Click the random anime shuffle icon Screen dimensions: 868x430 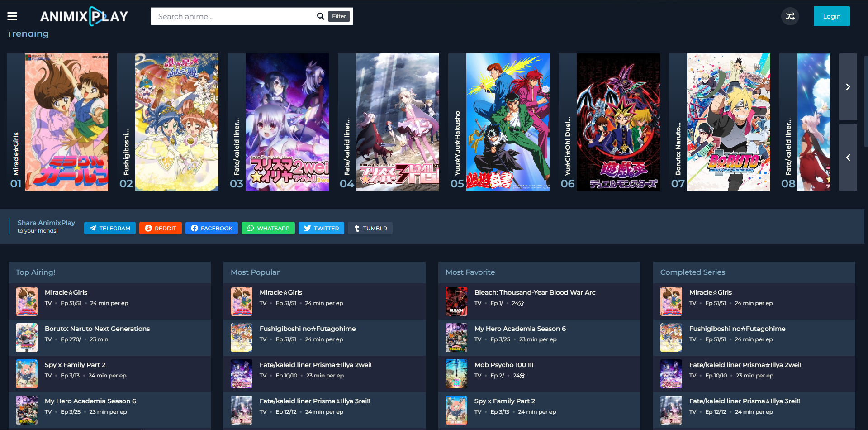[x=790, y=16]
